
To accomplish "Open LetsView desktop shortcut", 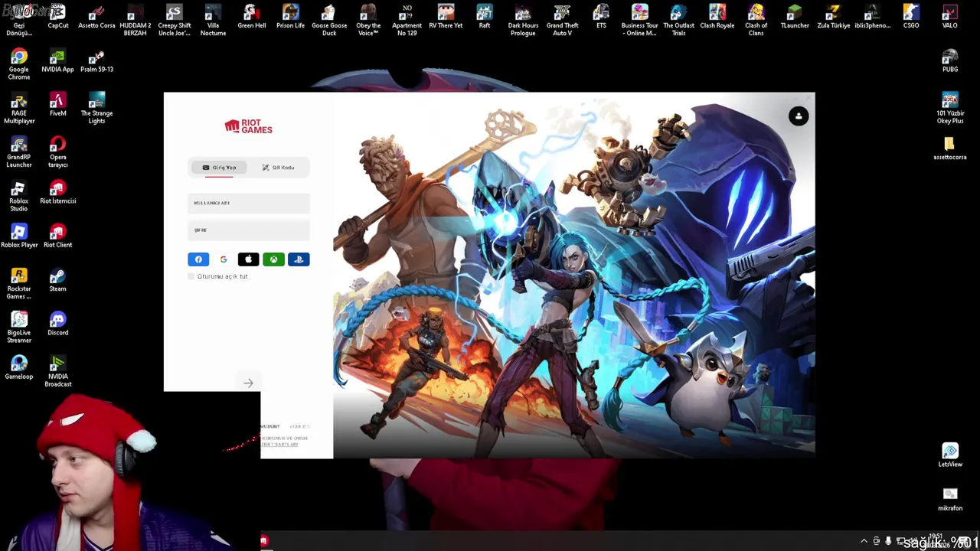I will click(x=950, y=455).
